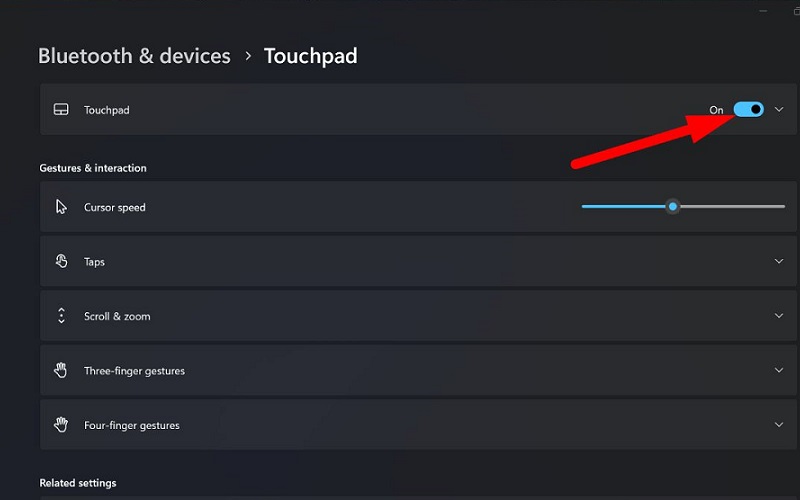Turn off the Touchpad toggle switch
Screen dimensions: 800x500
coord(748,109)
